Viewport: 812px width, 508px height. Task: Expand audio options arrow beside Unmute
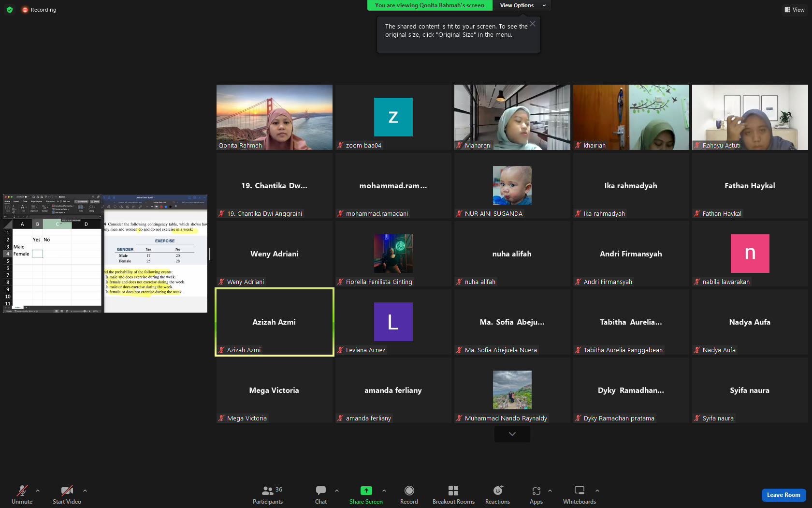[x=38, y=491]
